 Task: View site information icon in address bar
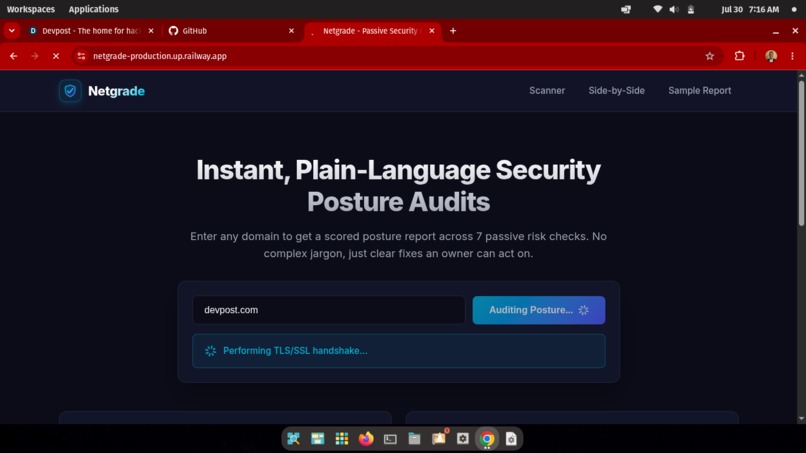click(x=81, y=56)
